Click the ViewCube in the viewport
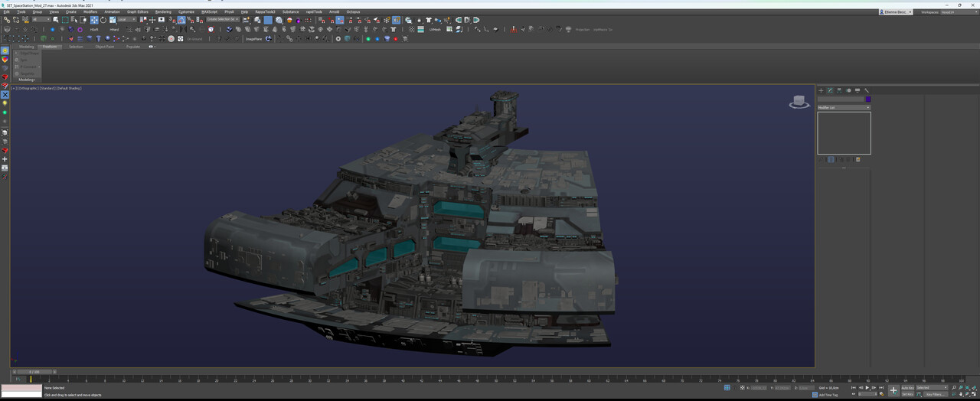 tap(799, 102)
